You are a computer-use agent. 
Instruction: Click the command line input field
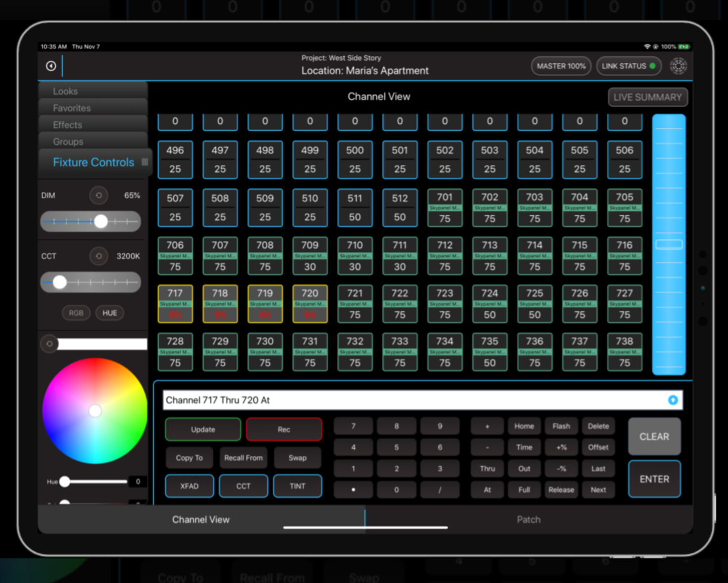[423, 400]
